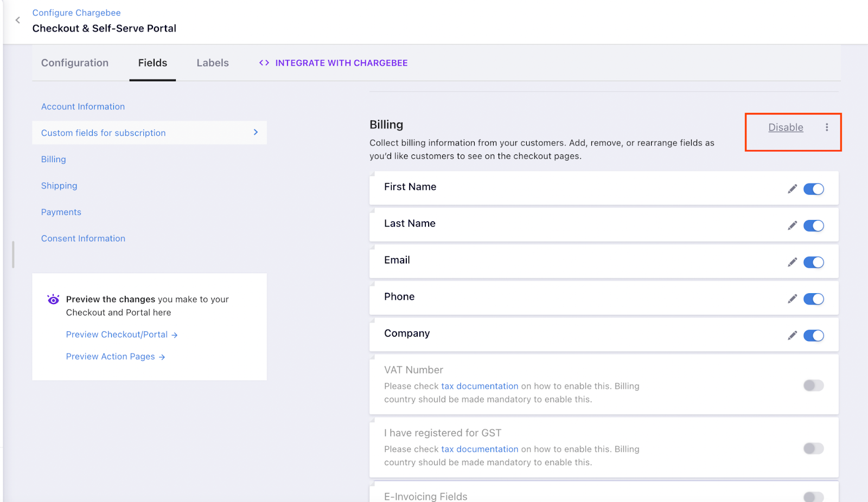Click the pencil icon for Email

pyautogui.click(x=793, y=262)
